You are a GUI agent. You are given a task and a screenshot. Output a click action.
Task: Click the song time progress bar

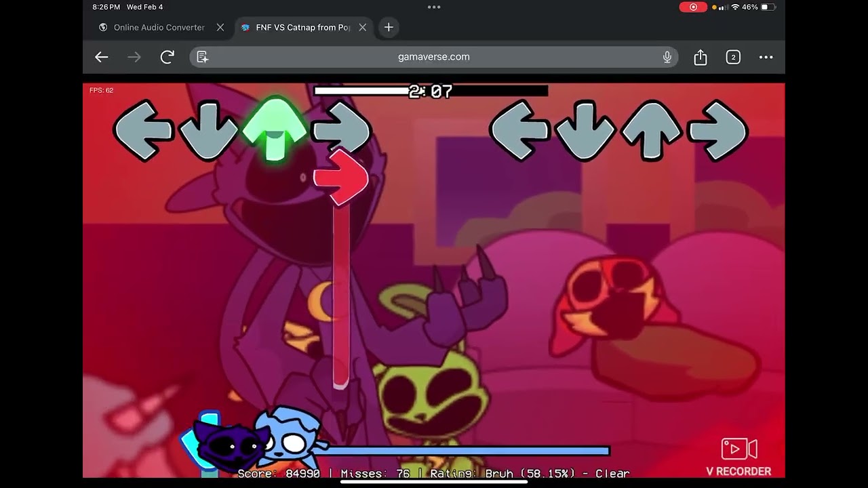click(431, 91)
